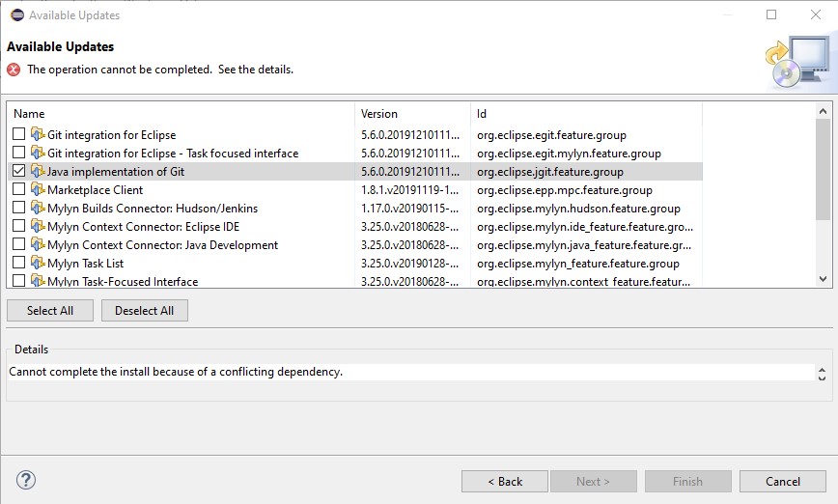Click the Details box down arrow
This screenshot has height=504, width=838.
tap(822, 378)
